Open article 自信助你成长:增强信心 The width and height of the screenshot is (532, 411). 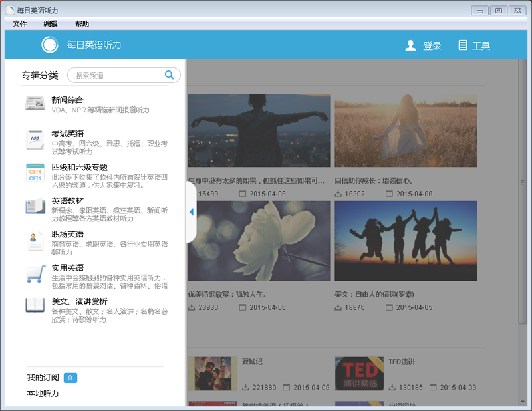click(374, 180)
